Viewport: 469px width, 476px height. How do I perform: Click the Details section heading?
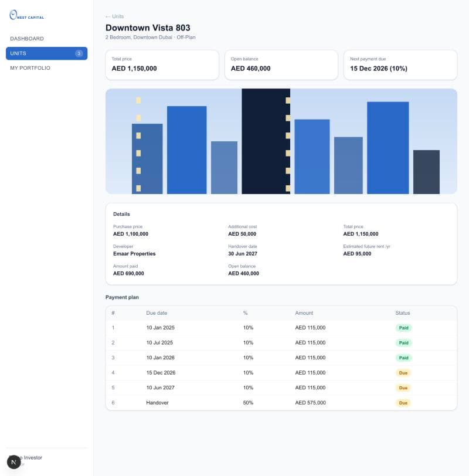(121, 214)
